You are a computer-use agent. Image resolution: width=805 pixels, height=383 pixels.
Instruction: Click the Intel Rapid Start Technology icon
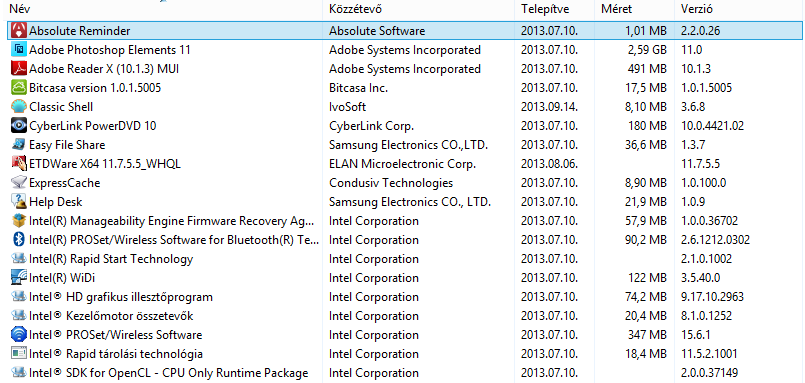pyautogui.click(x=19, y=259)
